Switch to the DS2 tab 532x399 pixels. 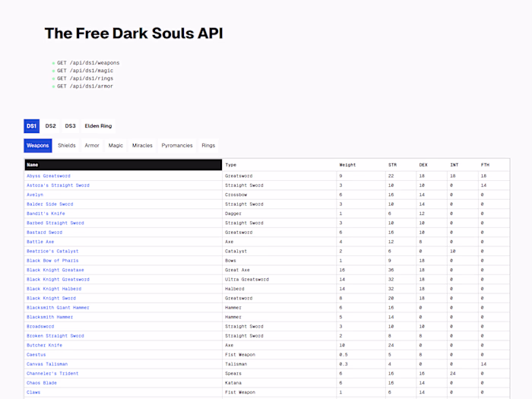click(x=51, y=126)
